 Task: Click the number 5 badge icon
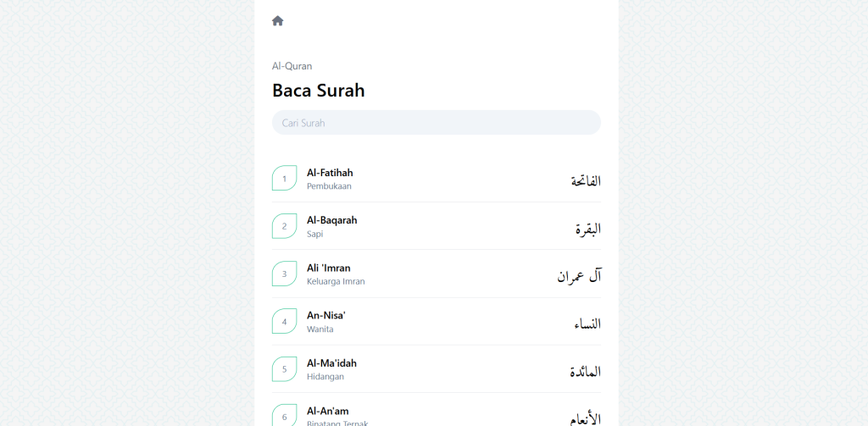(285, 369)
